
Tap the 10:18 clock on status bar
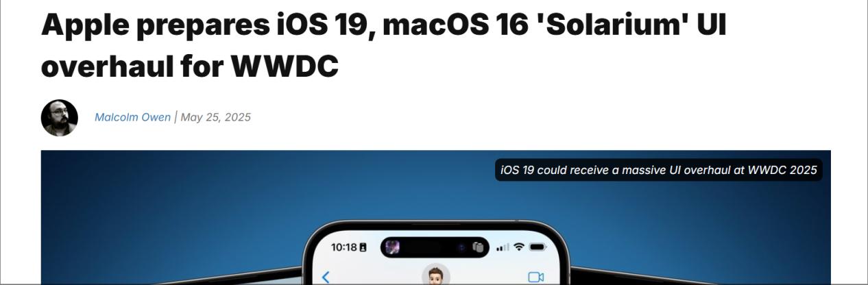tap(343, 247)
